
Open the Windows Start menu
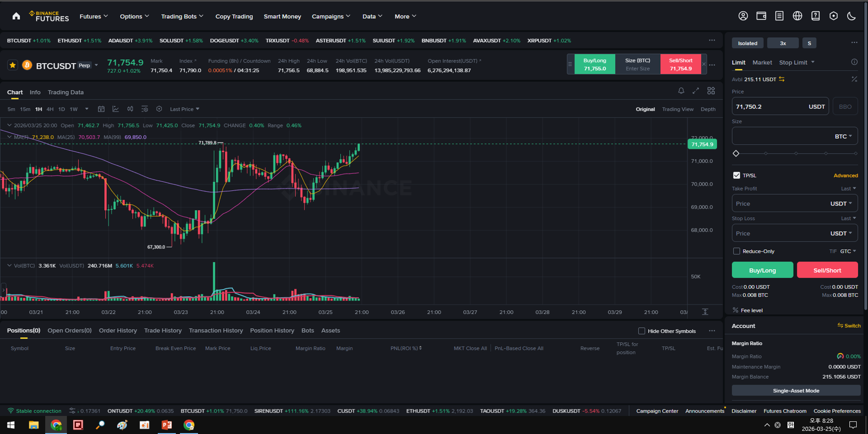11,425
